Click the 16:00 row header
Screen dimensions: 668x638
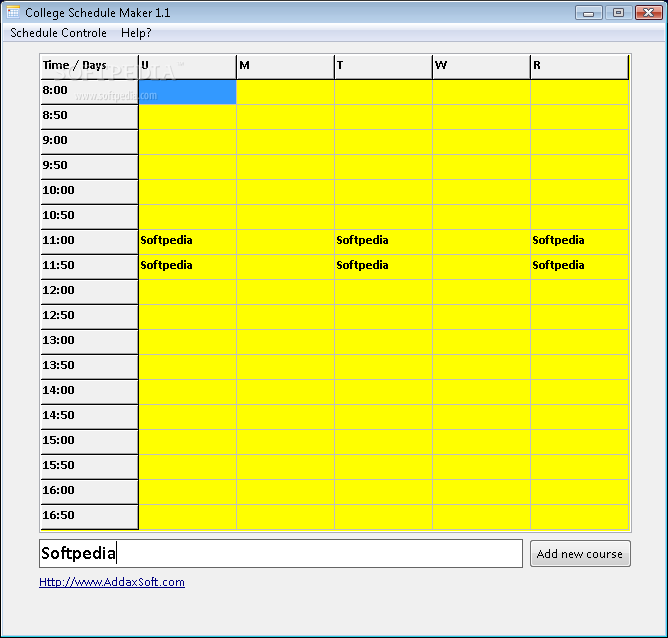point(89,492)
